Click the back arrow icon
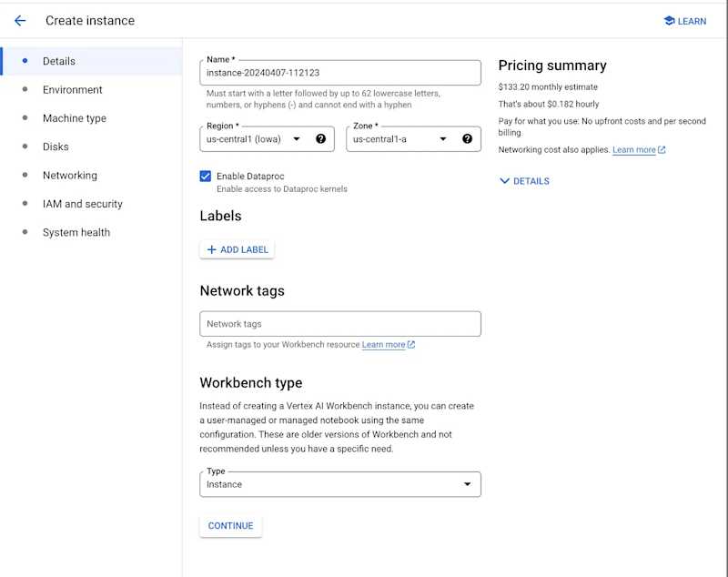Image resolution: width=728 pixels, height=577 pixels. click(x=20, y=20)
